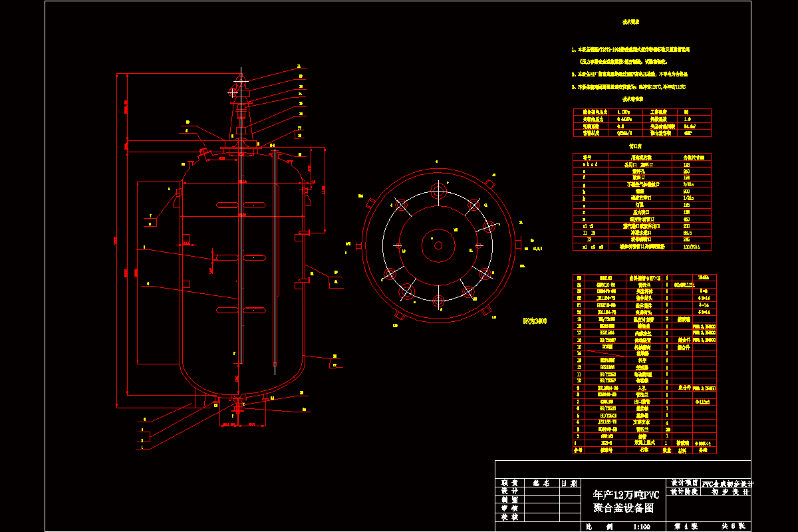Click the DN为3400 annotation
798x532 pixels.
click(x=535, y=321)
